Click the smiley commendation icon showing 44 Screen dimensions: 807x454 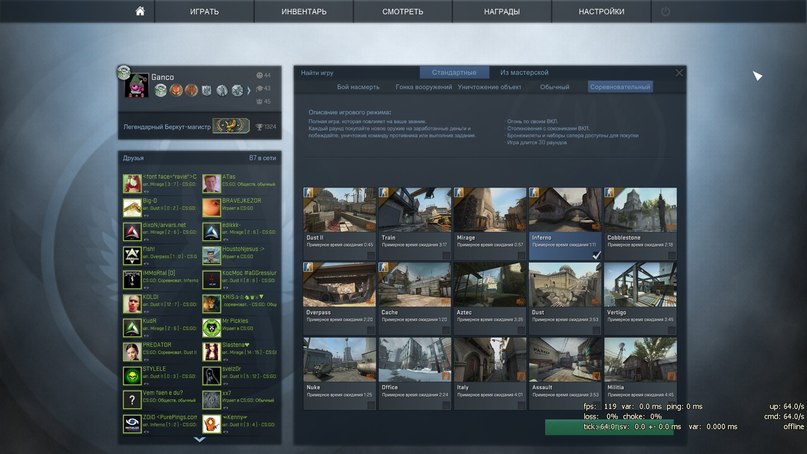coord(259,75)
